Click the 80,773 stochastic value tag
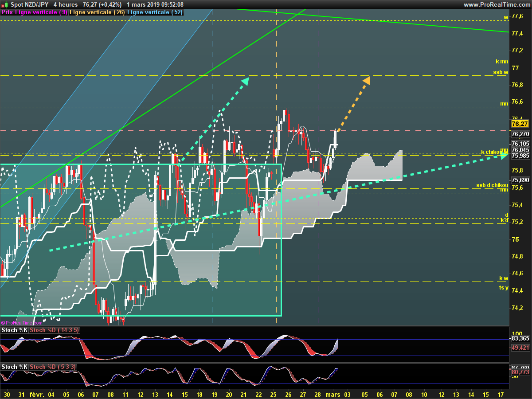The height and width of the screenshot is (399, 532). [x=520, y=372]
